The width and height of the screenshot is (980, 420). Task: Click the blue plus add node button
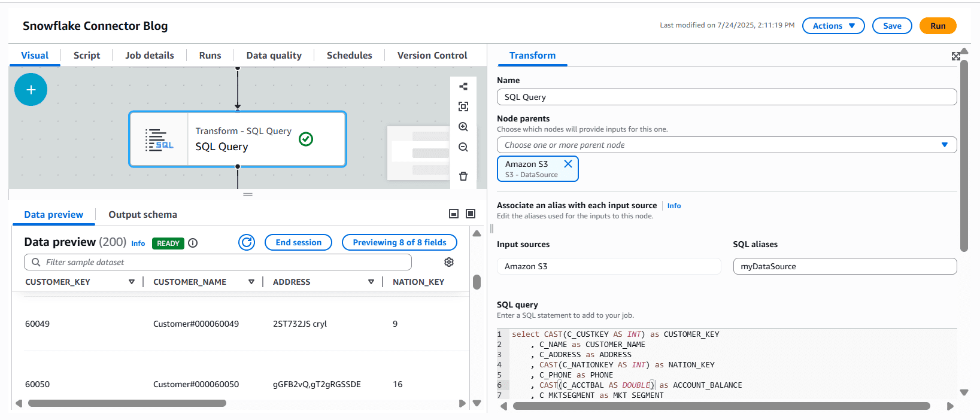tap(31, 90)
